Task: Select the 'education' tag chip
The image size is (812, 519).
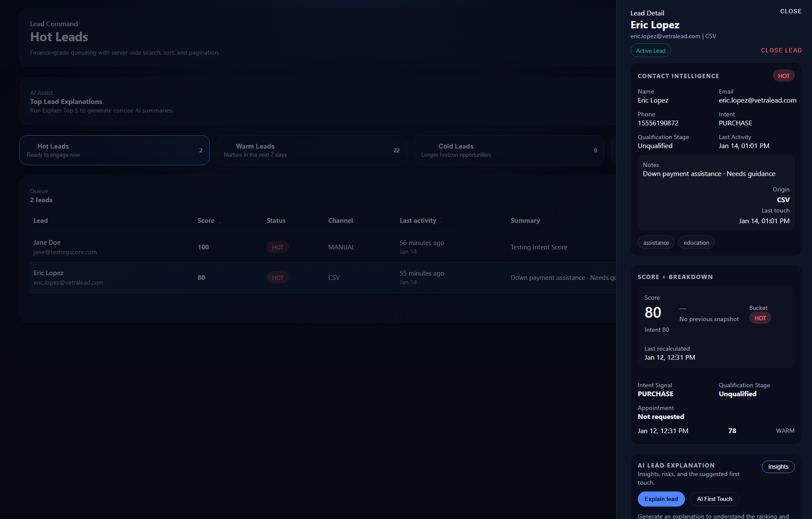Action: coord(696,243)
